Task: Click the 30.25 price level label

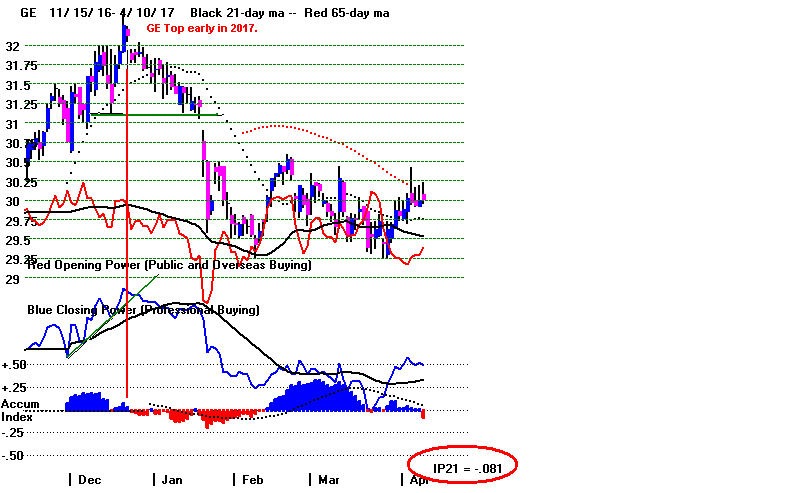Action: click(22, 182)
